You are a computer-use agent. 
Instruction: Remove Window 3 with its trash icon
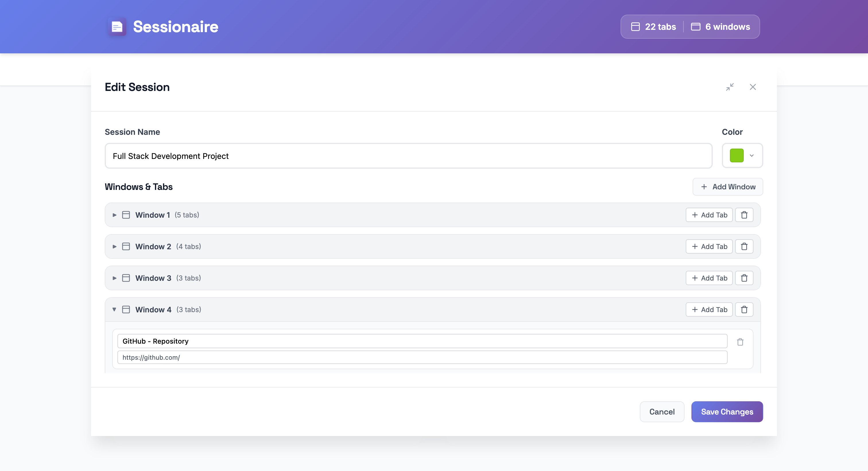coord(744,278)
